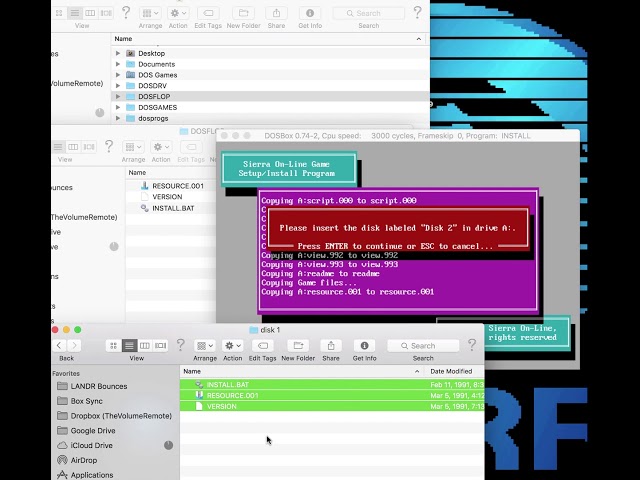Open Action gear menu in disk 1 window
Image resolution: width=640 pixels, height=480 pixels.
click(x=233, y=346)
